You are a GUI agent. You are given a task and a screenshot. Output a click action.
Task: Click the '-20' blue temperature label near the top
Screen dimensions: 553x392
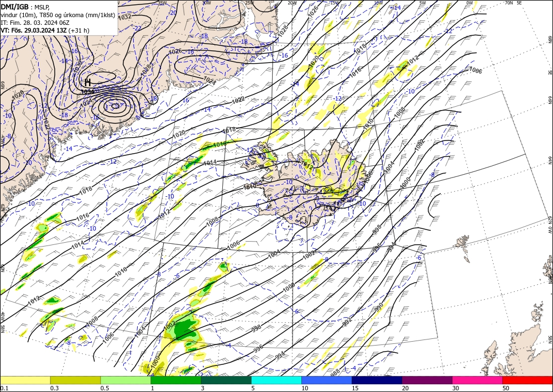pos(173,13)
